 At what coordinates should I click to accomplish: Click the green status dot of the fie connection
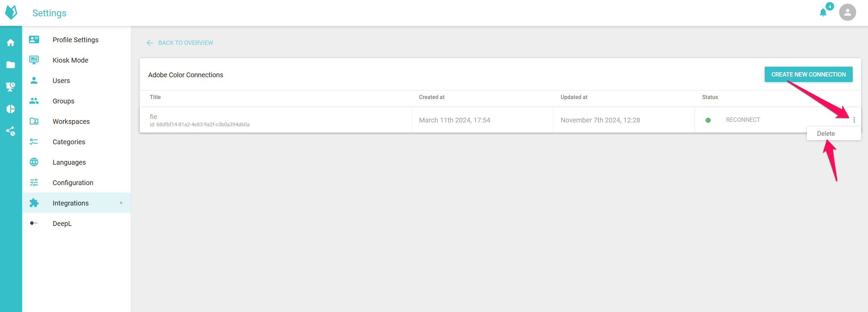708,120
